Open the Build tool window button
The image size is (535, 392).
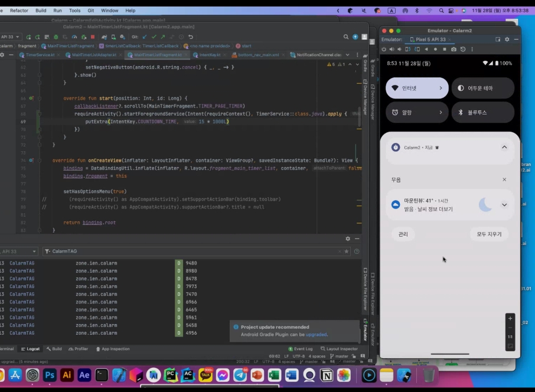(54, 349)
